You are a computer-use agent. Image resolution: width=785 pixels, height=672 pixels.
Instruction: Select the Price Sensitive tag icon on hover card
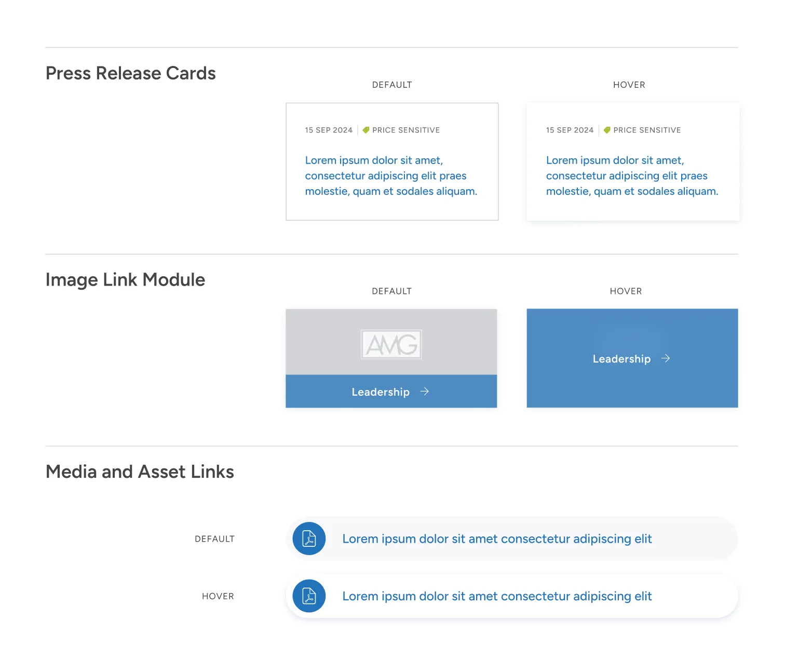point(607,130)
